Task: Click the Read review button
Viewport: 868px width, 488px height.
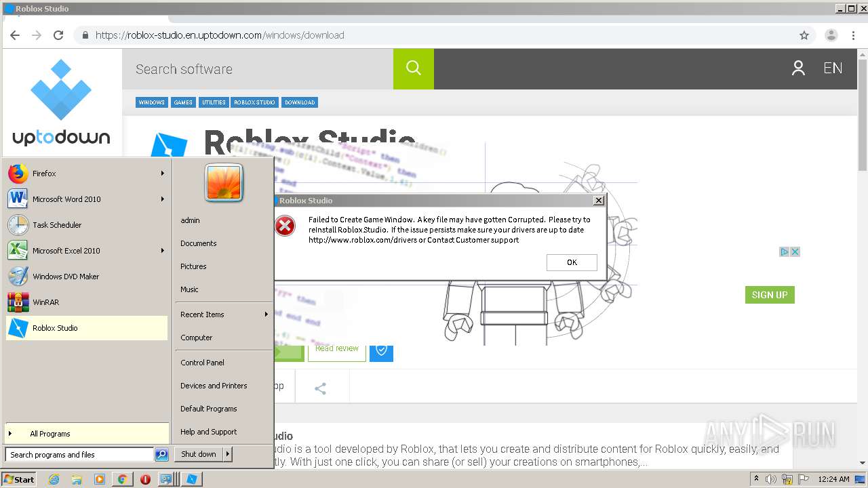Action: 337,350
